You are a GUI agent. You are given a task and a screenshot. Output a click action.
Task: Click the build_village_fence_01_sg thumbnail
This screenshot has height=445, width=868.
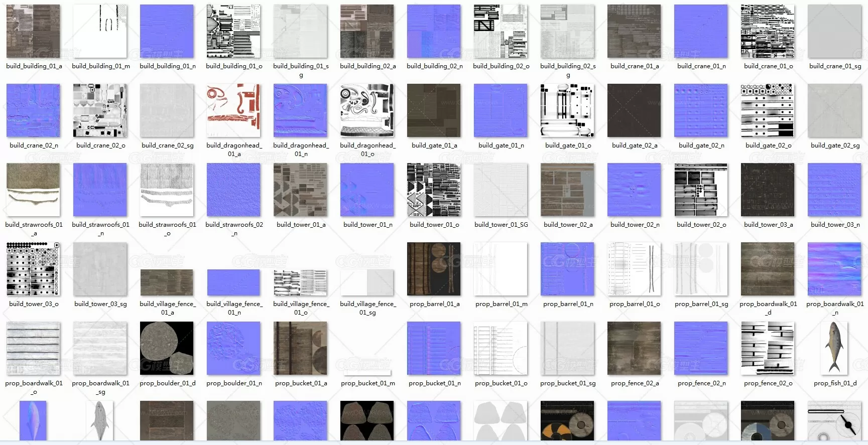coord(367,282)
